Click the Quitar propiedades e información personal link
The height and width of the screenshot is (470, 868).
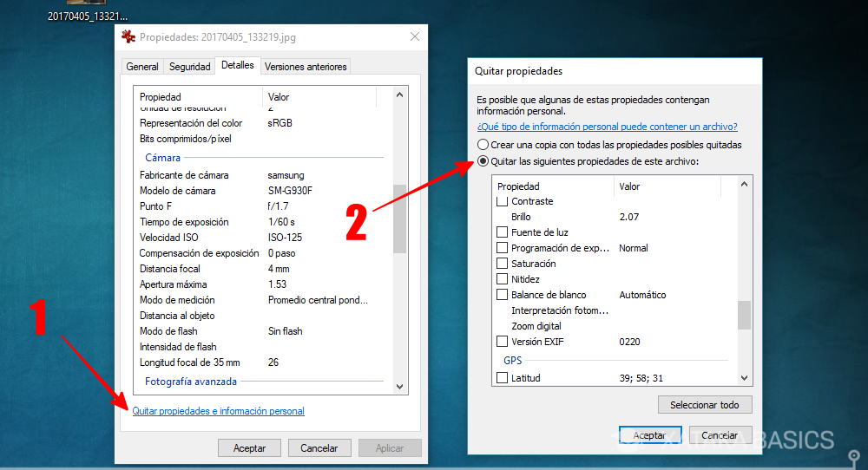pos(218,411)
